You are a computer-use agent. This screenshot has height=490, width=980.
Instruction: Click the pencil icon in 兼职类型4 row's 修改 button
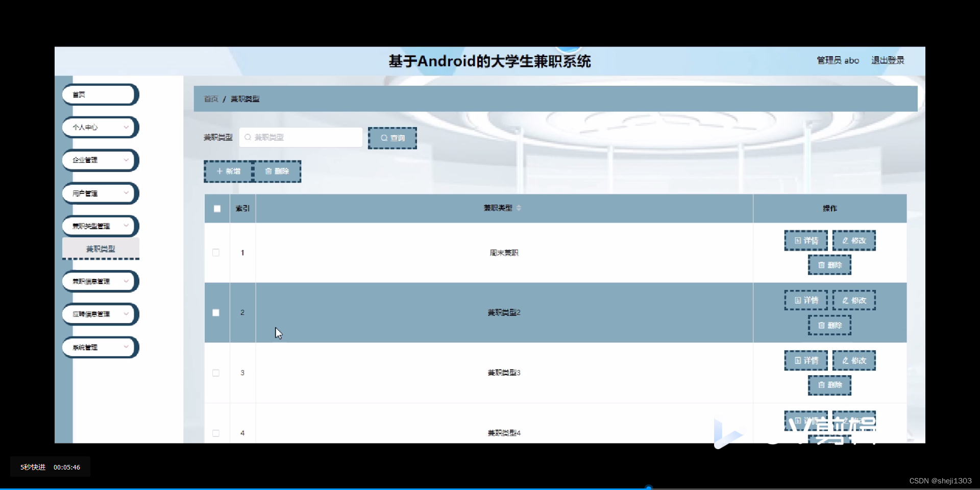(846, 420)
